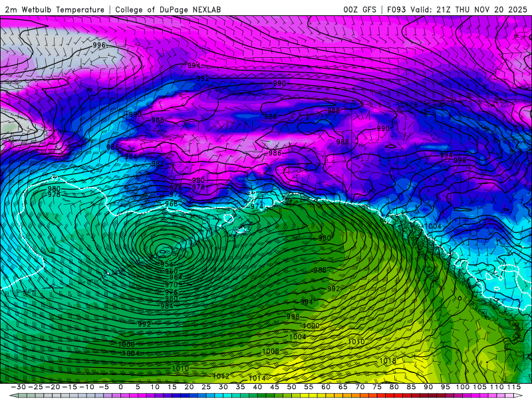Viewport: 532px width, 399px height.
Task: Click the 1014 isobar label
Action: 257,378
